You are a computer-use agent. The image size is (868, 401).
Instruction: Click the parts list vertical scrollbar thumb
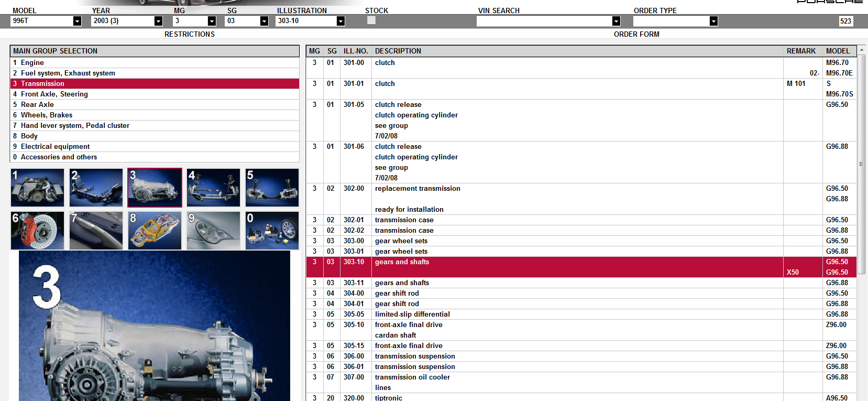pyautogui.click(x=861, y=164)
